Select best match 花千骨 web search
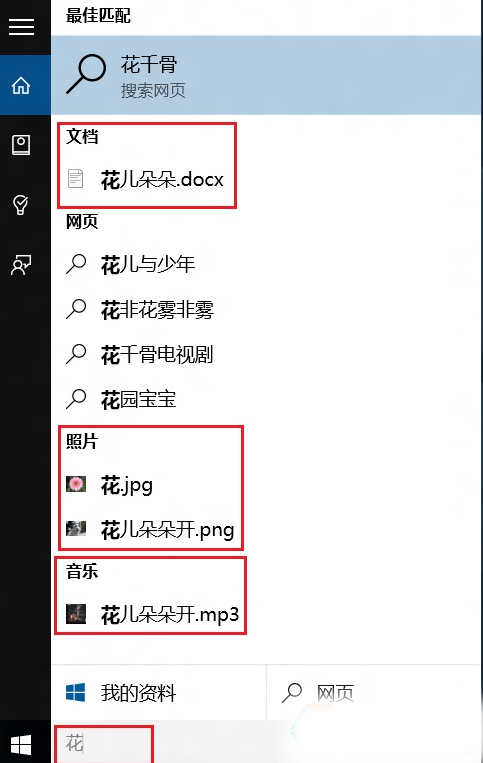The width and height of the screenshot is (483, 763). (267, 76)
